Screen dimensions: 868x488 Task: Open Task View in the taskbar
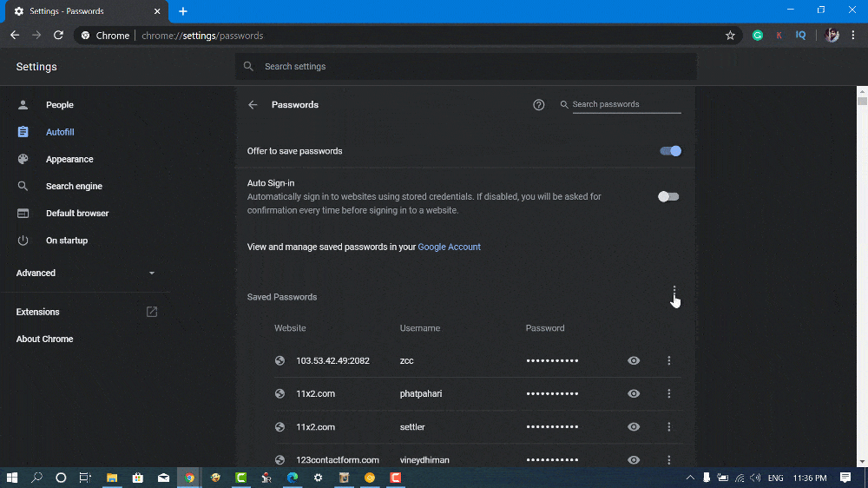pos(85,478)
